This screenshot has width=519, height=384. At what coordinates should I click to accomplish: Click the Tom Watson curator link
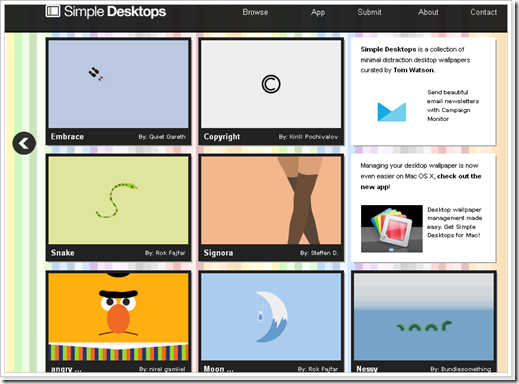[x=414, y=70]
